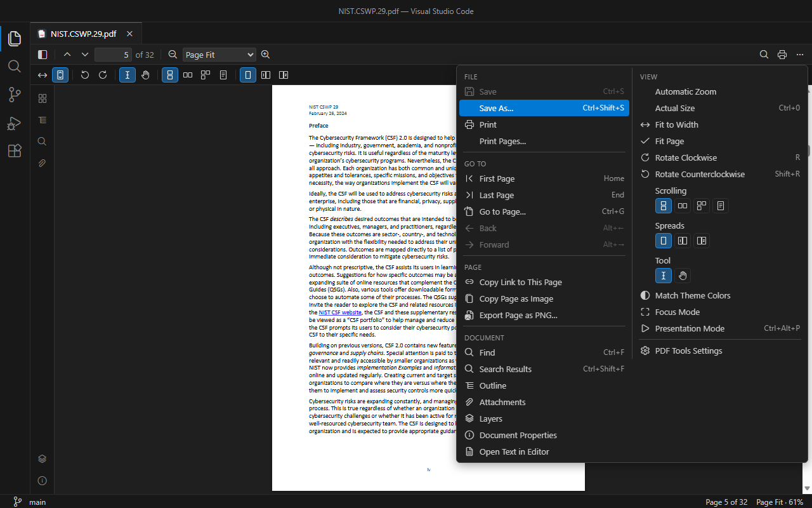This screenshot has height=508, width=812.
Task: Select Export Page as PNG...
Action: click(x=544, y=315)
